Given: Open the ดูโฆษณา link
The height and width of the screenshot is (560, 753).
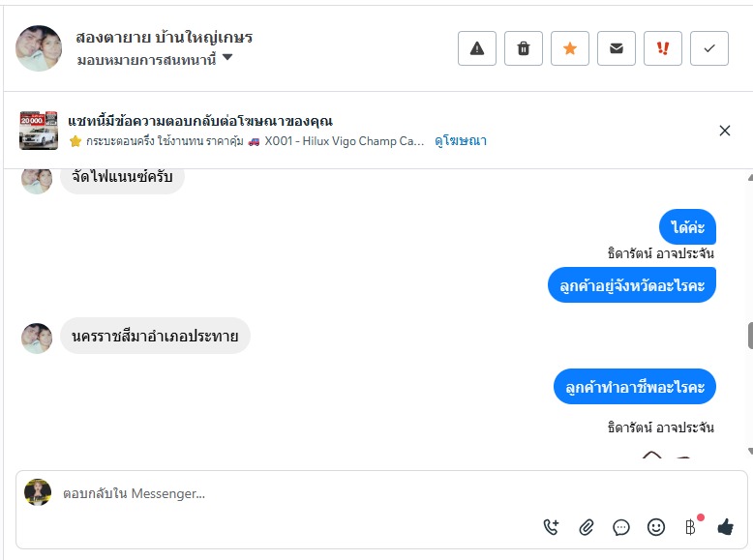Looking at the screenshot, I should click(x=461, y=141).
